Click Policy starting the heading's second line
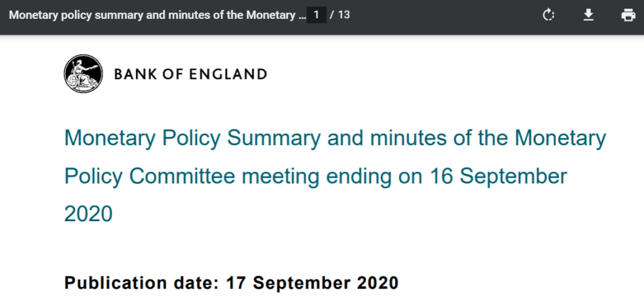The height and width of the screenshot is (306, 644). 93,177
